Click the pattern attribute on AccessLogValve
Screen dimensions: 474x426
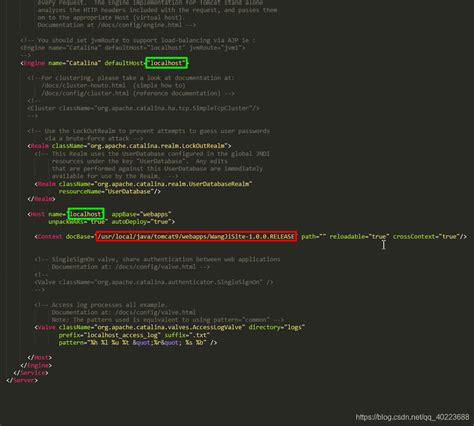(133, 343)
